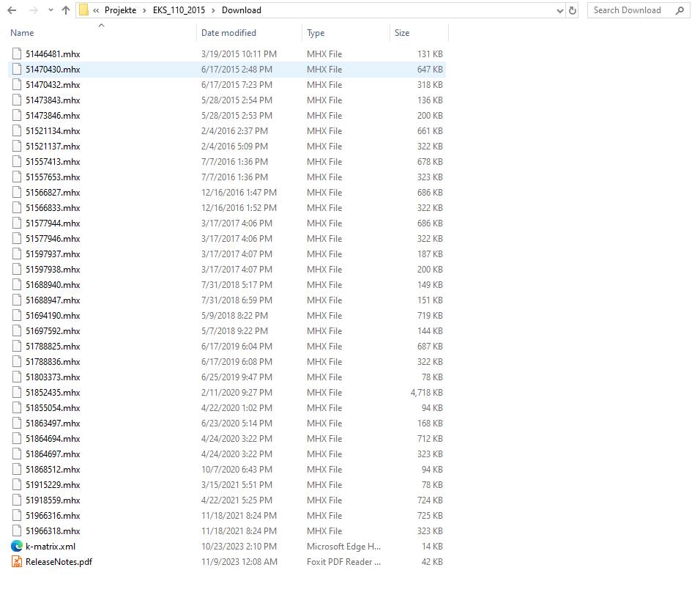This screenshot has height=614, width=700.
Task: Click Edge icon of k-matrix.xml
Action: pos(17,547)
